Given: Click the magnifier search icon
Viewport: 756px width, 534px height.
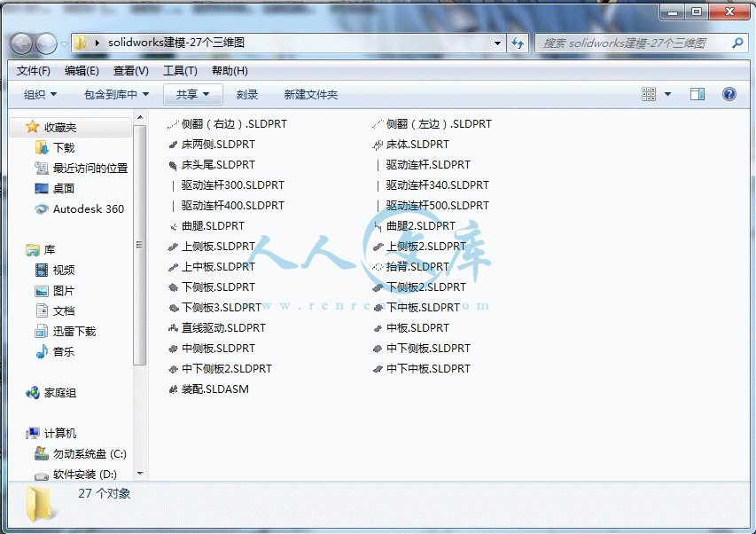Looking at the screenshot, I should (737, 43).
